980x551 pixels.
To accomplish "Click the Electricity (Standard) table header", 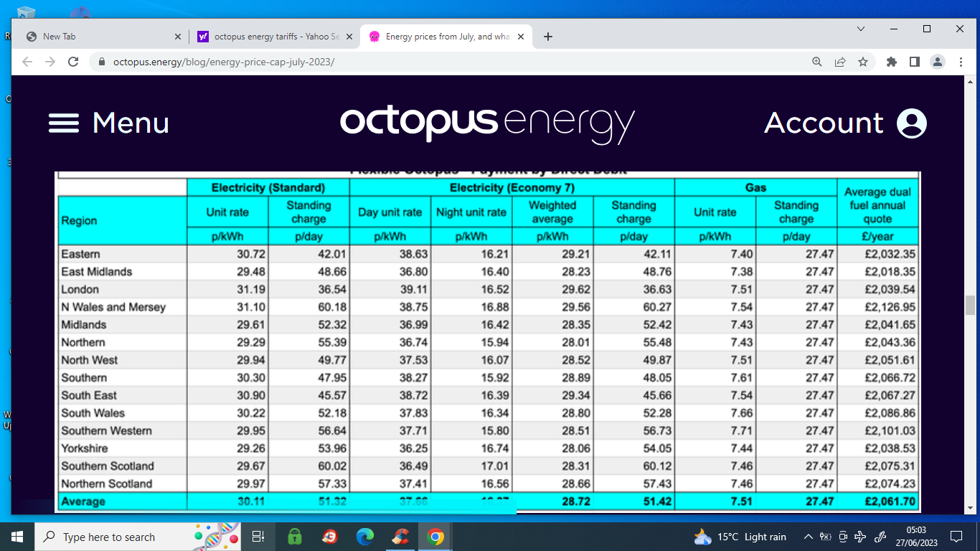I will pyautogui.click(x=268, y=187).
